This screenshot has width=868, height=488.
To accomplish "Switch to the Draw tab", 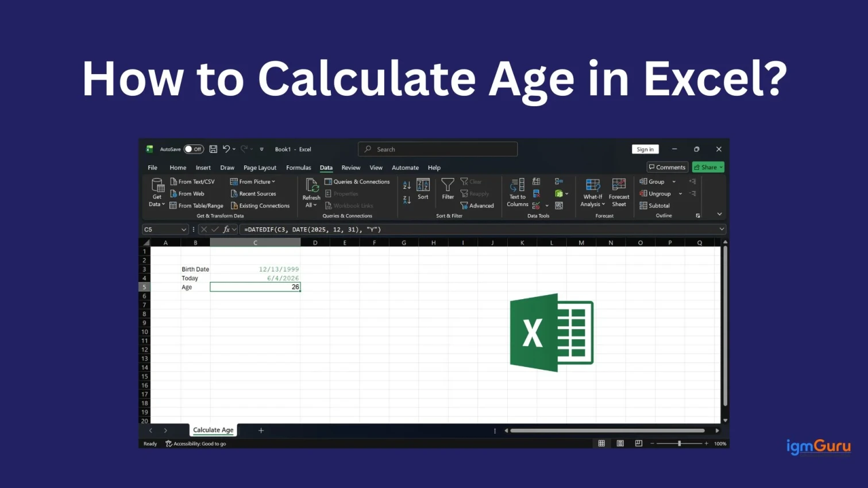I will tap(227, 168).
